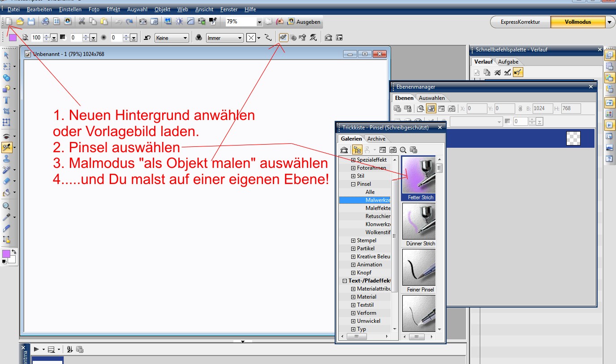The width and height of the screenshot is (616, 364).
Task: Open a file with the folder icon
Action: pos(20,21)
